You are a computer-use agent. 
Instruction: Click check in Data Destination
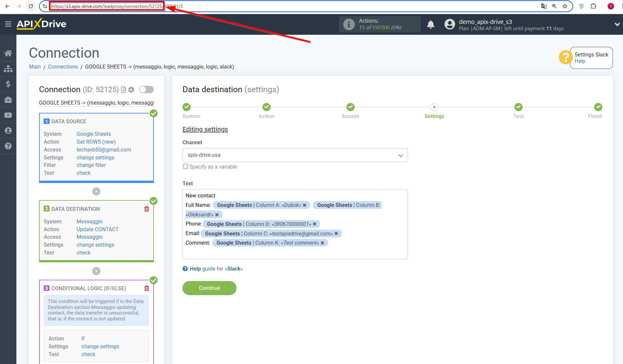pyautogui.click(x=84, y=253)
